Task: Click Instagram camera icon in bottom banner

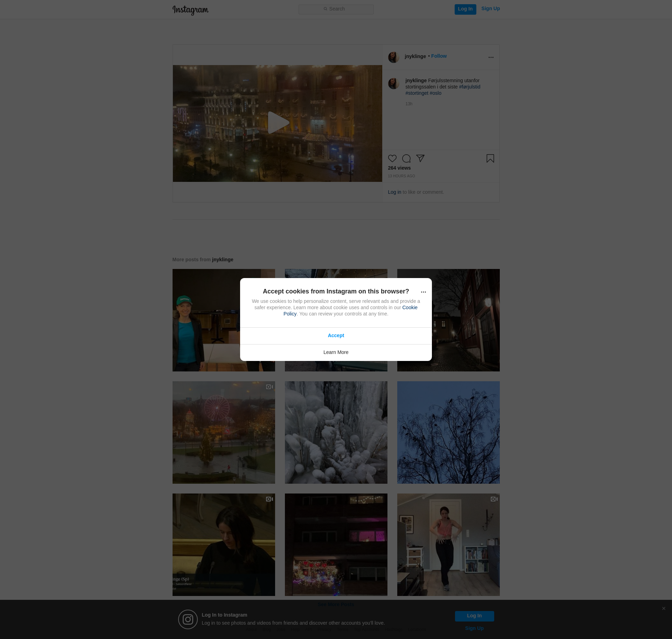Action: pyautogui.click(x=188, y=619)
